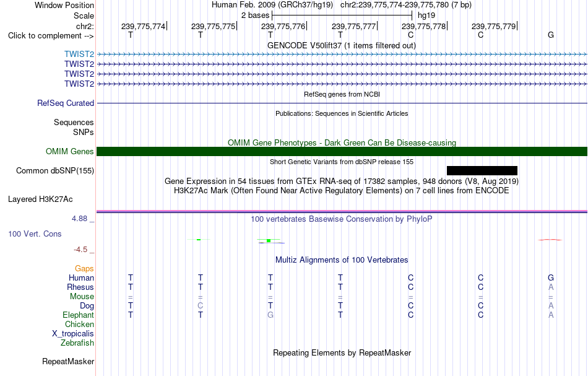This screenshot has height=376, width=588.
Task: Click the Dog species label
Action: [87, 306]
